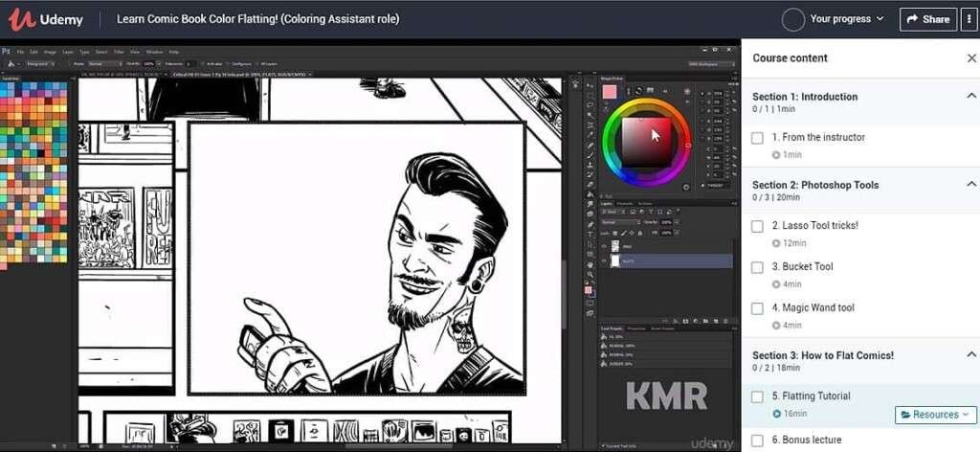
Task: Click the hue ring handle on color wheel
Action: (688, 145)
